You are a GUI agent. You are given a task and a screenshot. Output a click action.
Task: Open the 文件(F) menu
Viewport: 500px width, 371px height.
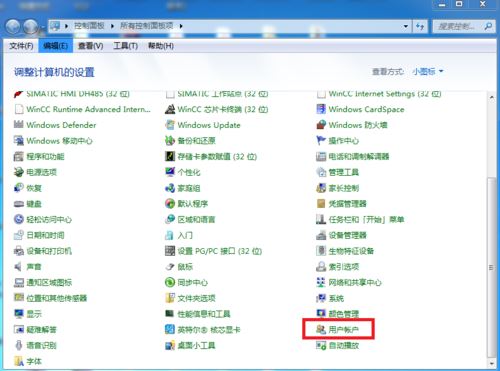tap(21, 46)
